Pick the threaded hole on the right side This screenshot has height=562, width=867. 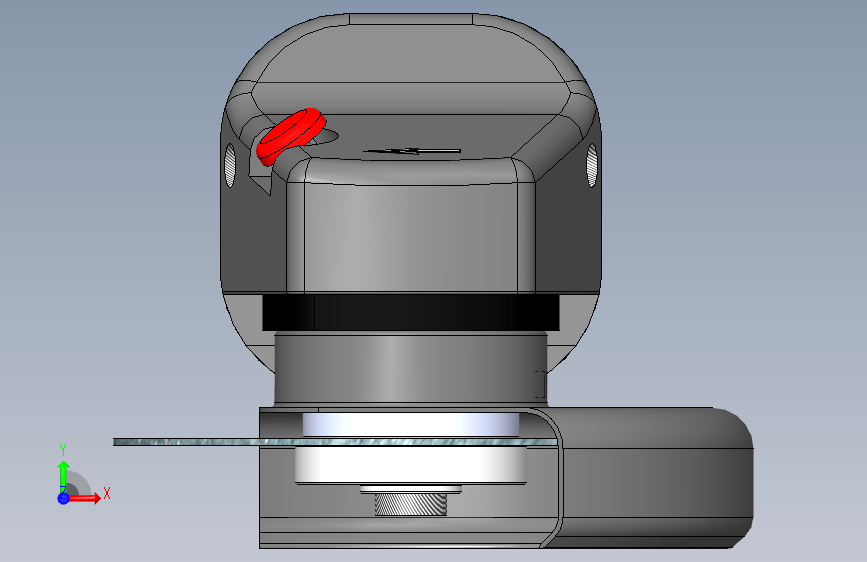pyautogui.click(x=592, y=165)
